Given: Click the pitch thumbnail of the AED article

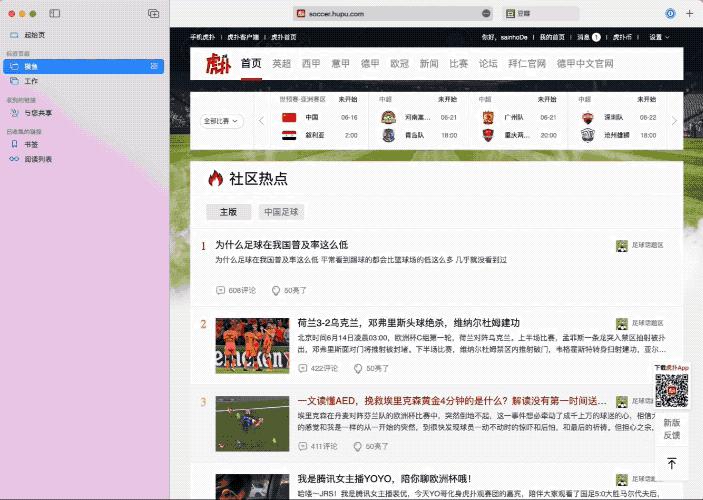Looking at the screenshot, I should point(252,423).
